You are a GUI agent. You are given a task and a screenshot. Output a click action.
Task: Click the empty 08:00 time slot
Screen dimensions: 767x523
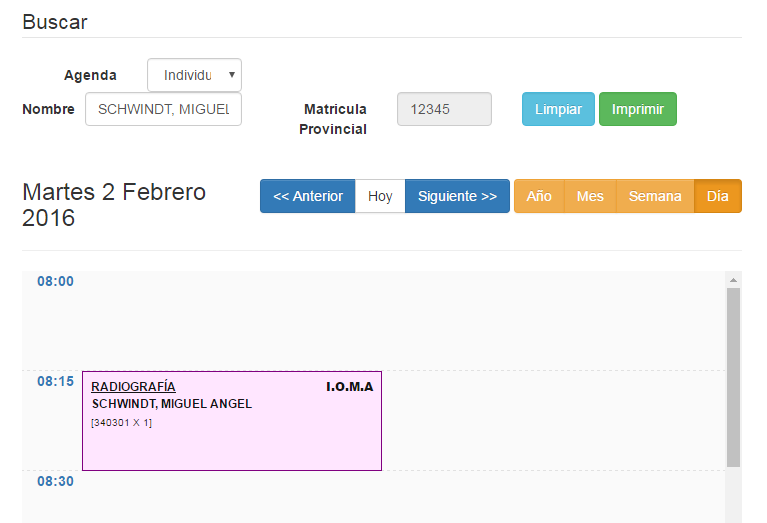pos(400,320)
